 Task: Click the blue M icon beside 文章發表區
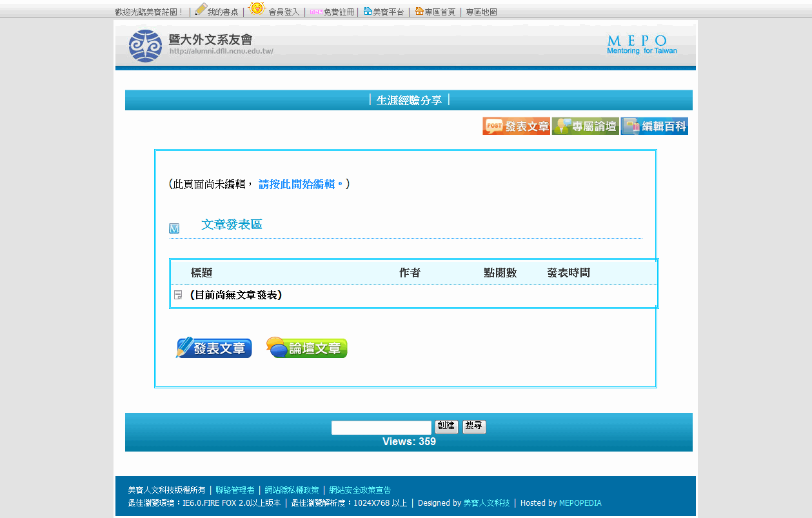174,228
